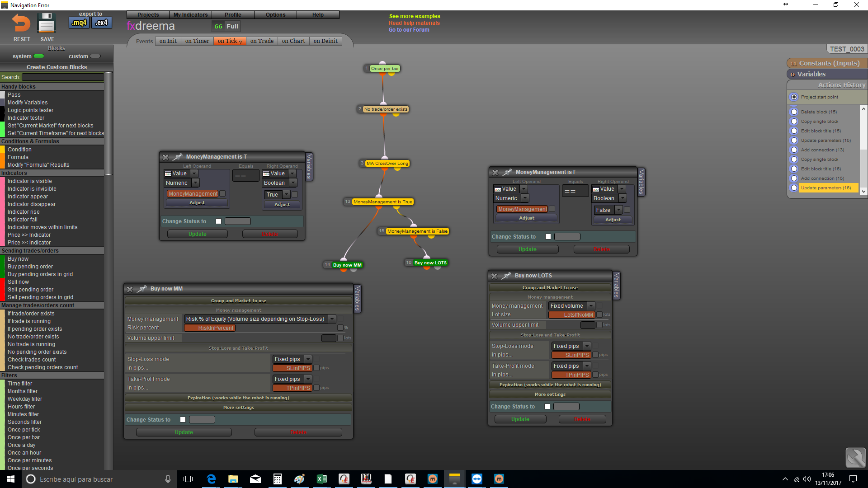The height and width of the screenshot is (488, 868).
Task: Open My Indicators menu
Action: 190,15
